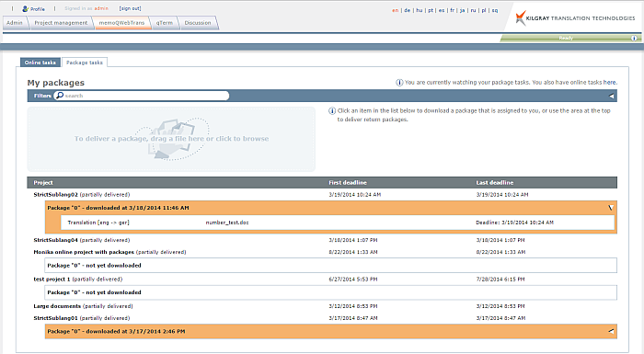Click the Filters search input field

click(x=142, y=96)
